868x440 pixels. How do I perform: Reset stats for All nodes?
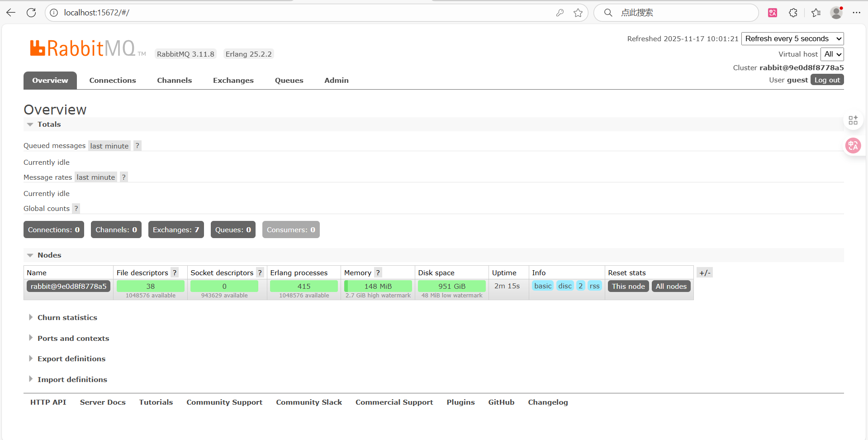click(671, 286)
